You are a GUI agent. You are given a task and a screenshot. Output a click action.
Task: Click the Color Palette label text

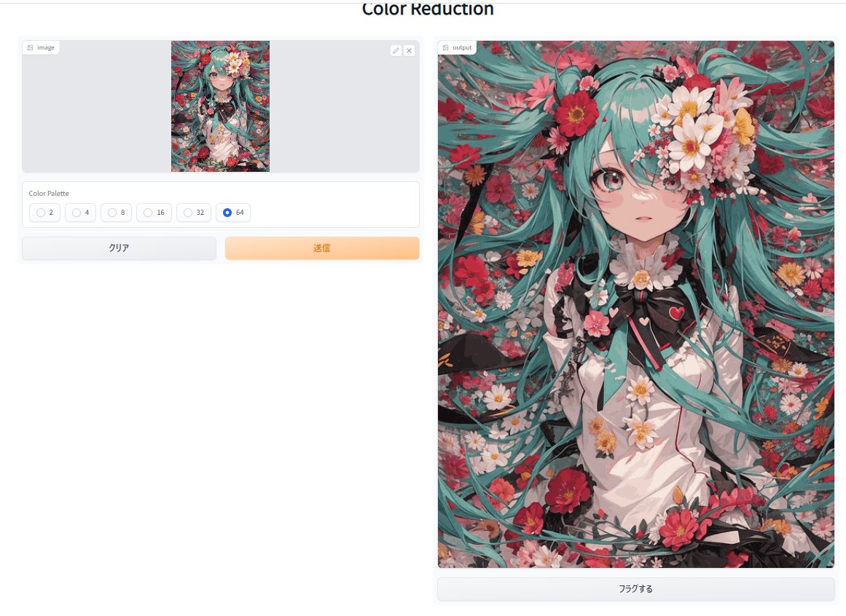[x=49, y=194]
